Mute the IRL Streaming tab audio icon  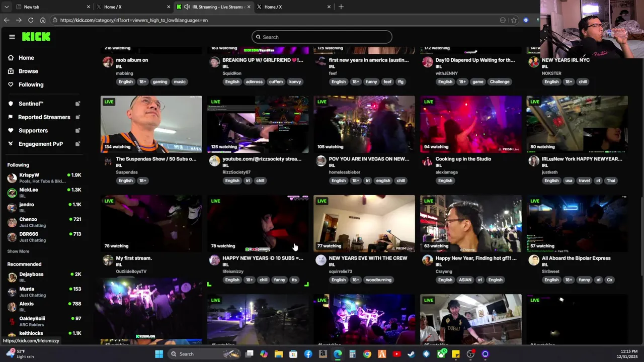(187, 7)
